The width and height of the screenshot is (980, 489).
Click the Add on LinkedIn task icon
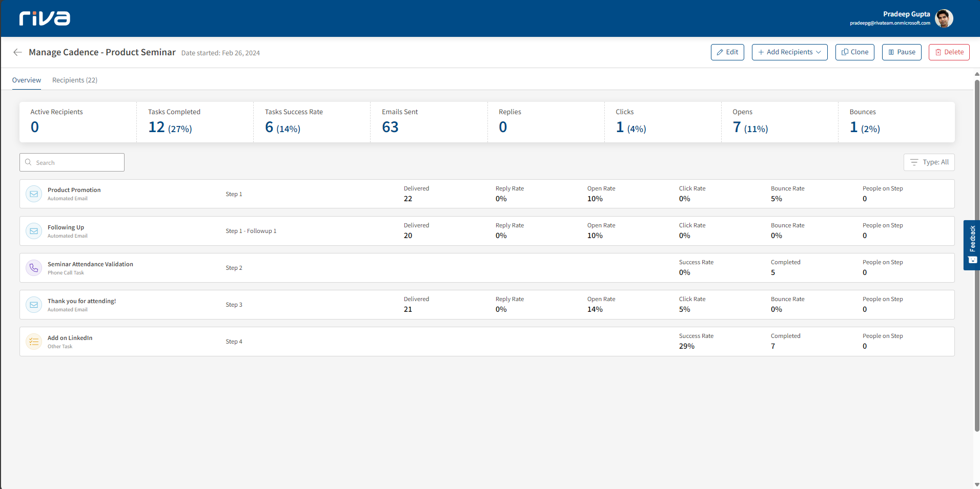click(x=34, y=342)
